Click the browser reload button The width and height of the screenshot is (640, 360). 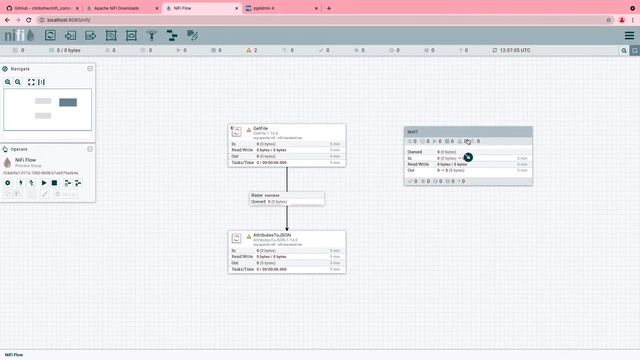(x=29, y=20)
